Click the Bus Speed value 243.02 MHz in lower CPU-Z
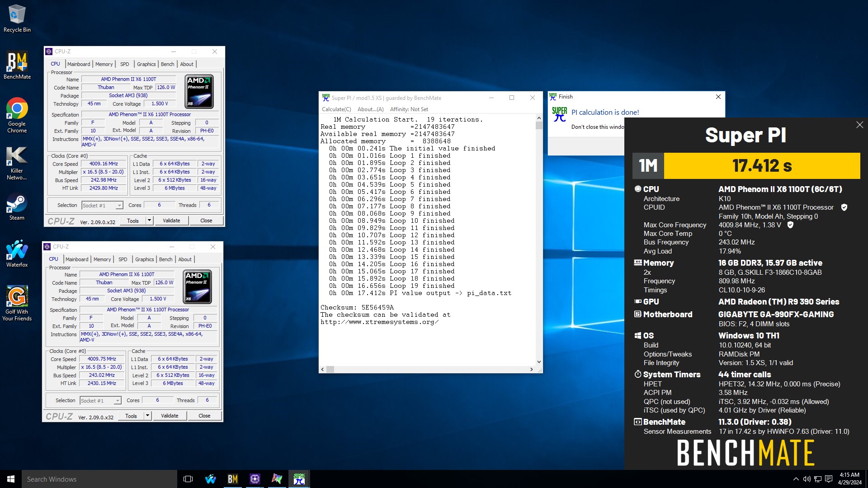This screenshot has height=488, width=868. pyautogui.click(x=102, y=375)
